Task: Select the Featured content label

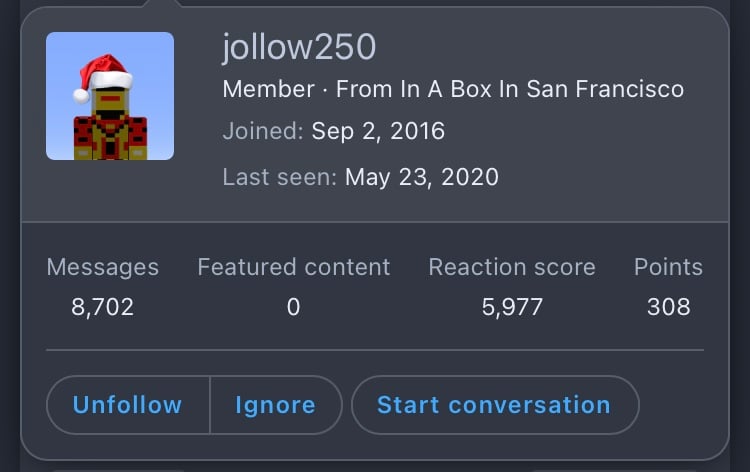Action: pyautogui.click(x=294, y=267)
